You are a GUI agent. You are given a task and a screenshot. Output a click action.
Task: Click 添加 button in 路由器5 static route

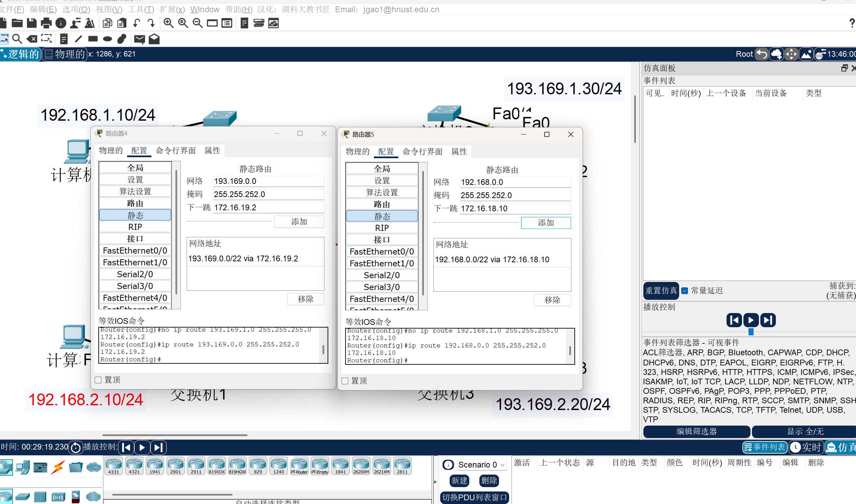(x=546, y=222)
